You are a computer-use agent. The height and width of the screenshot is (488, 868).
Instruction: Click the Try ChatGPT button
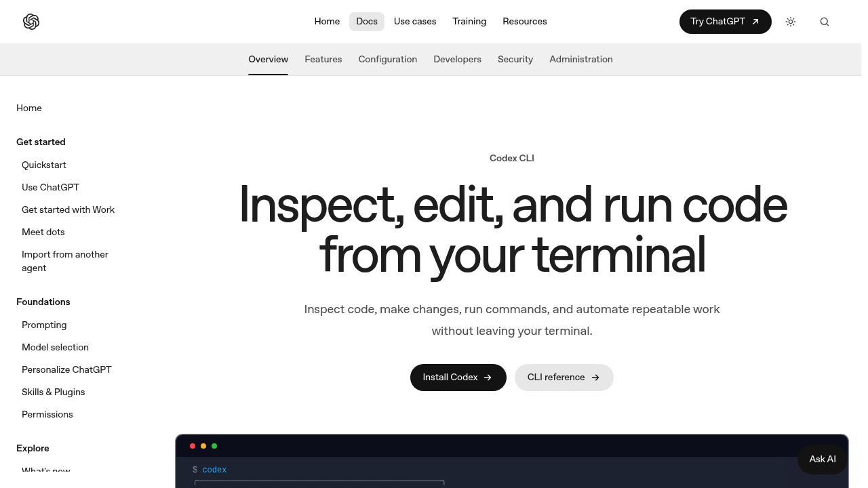(x=726, y=22)
